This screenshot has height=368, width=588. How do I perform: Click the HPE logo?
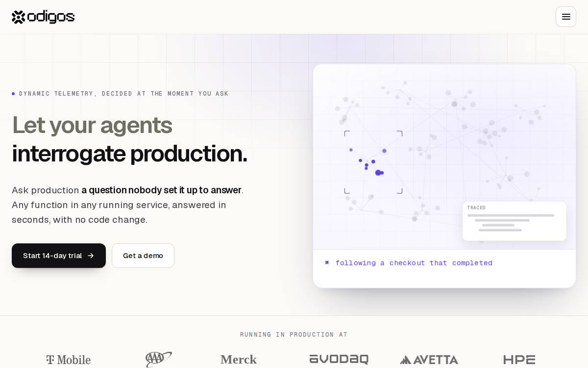tap(519, 360)
